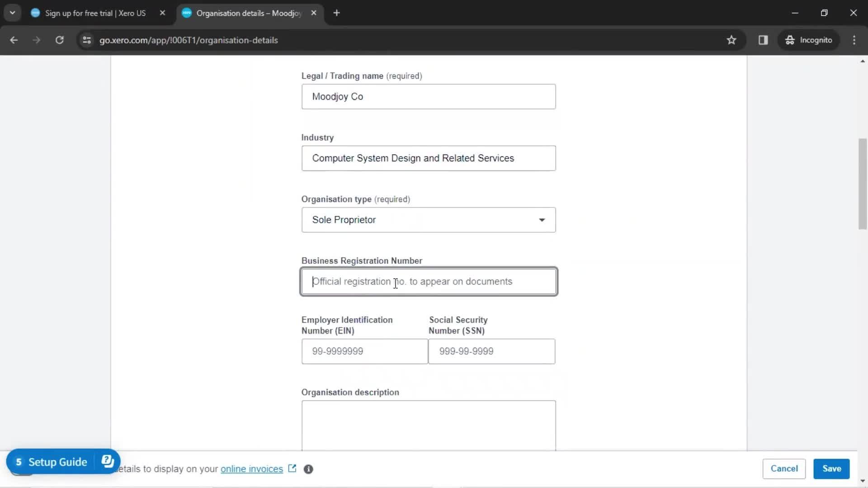The height and width of the screenshot is (488, 868).
Task: Minimize the browser window
Action: (795, 13)
